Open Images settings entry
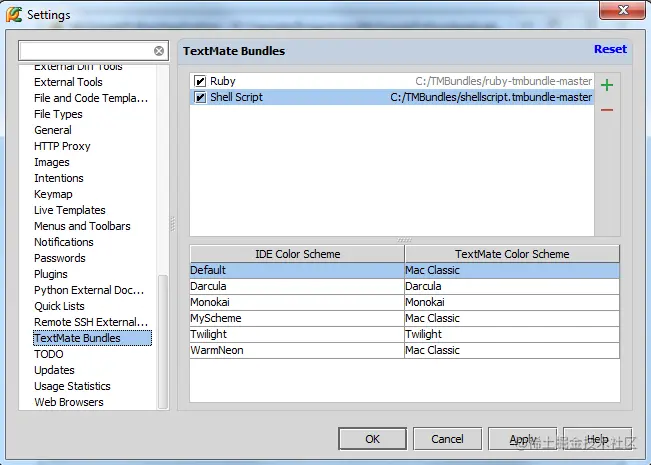The height and width of the screenshot is (465, 651). click(x=51, y=162)
